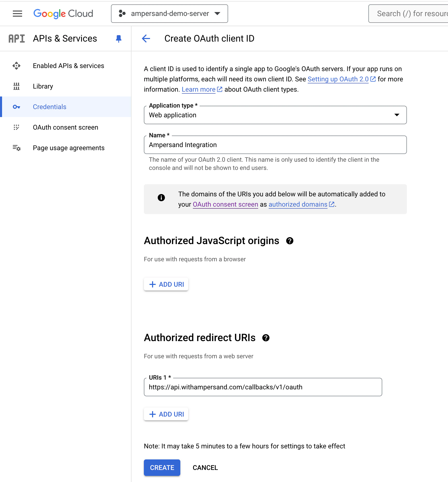Click the CREATE button
448x482 pixels.
pos(162,468)
